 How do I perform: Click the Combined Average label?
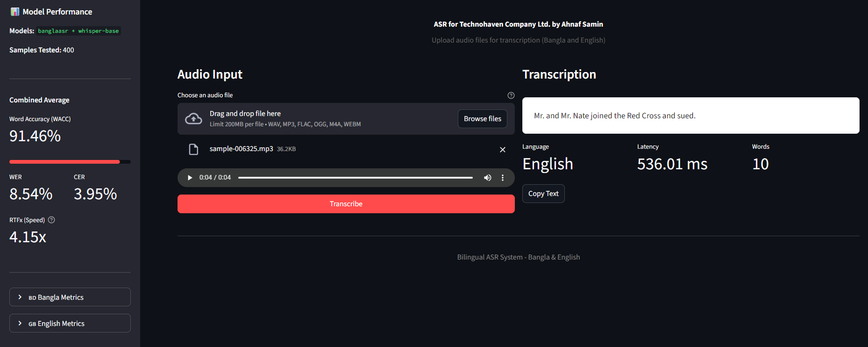(x=39, y=100)
